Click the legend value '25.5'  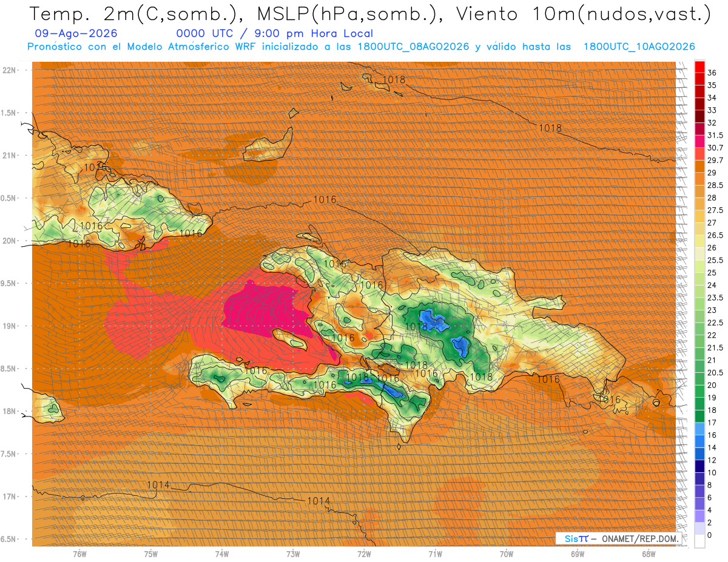click(715, 260)
